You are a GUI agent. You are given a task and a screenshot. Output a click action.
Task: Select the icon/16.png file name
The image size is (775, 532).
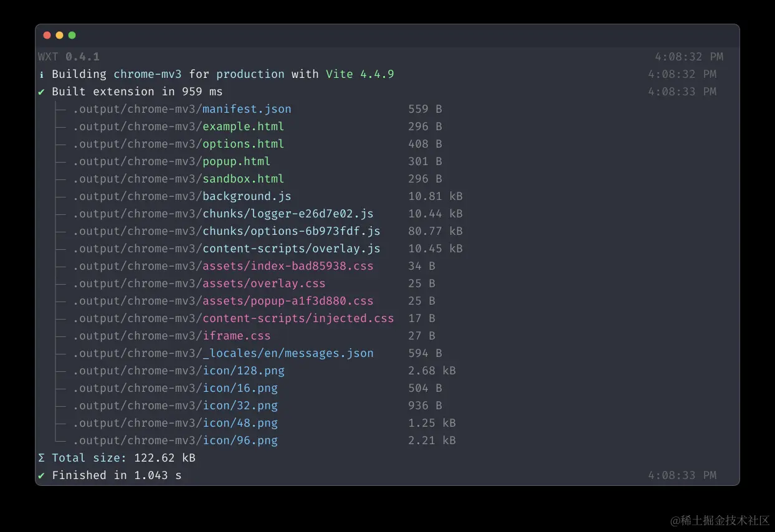point(240,388)
